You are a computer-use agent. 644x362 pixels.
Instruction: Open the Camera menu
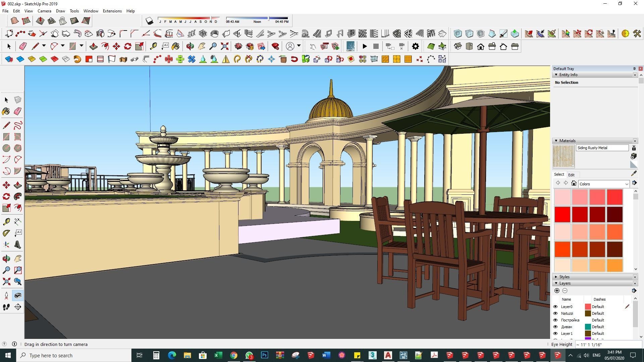(x=44, y=11)
